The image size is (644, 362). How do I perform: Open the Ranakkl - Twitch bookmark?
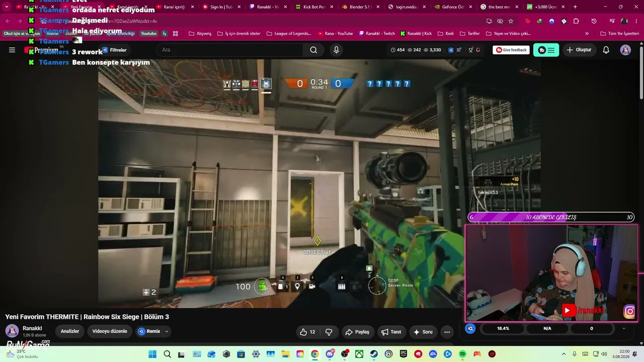377,34
